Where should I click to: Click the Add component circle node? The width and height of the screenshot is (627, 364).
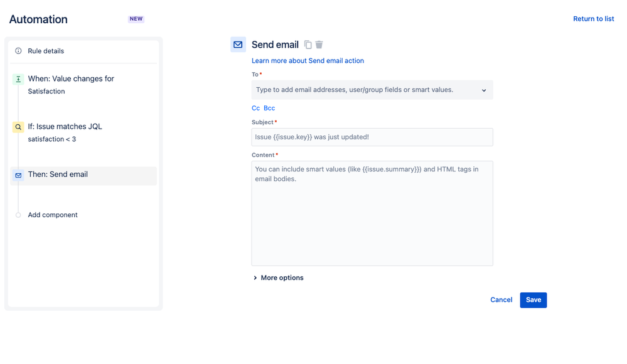point(18,215)
